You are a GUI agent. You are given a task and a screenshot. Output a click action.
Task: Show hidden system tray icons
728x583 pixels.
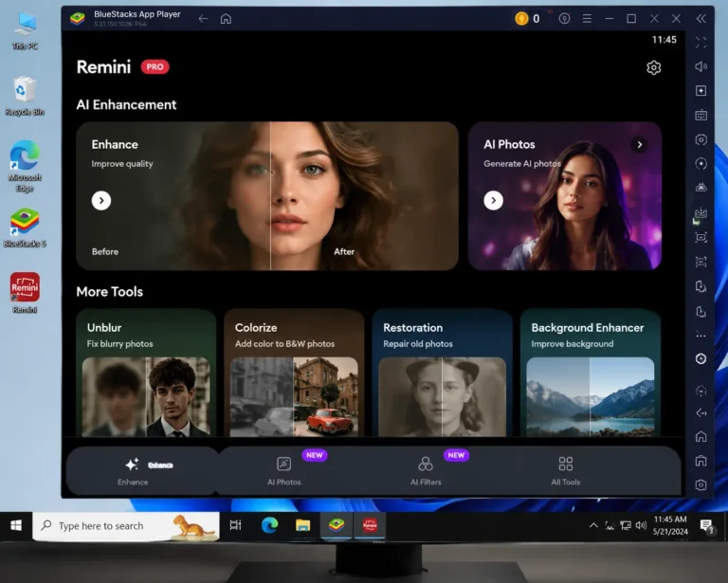(x=593, y=525)
